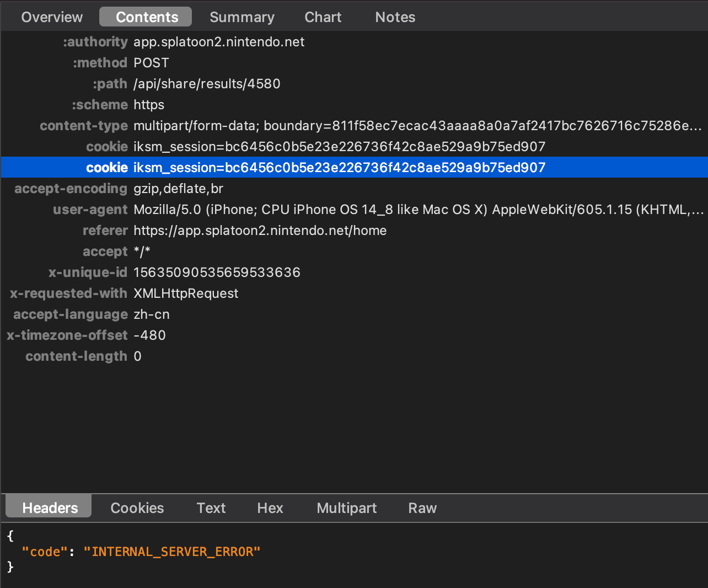This screenshot has height=588, width=708.
Task: Switch to the Multipart view tab
Action: (346, 508)
